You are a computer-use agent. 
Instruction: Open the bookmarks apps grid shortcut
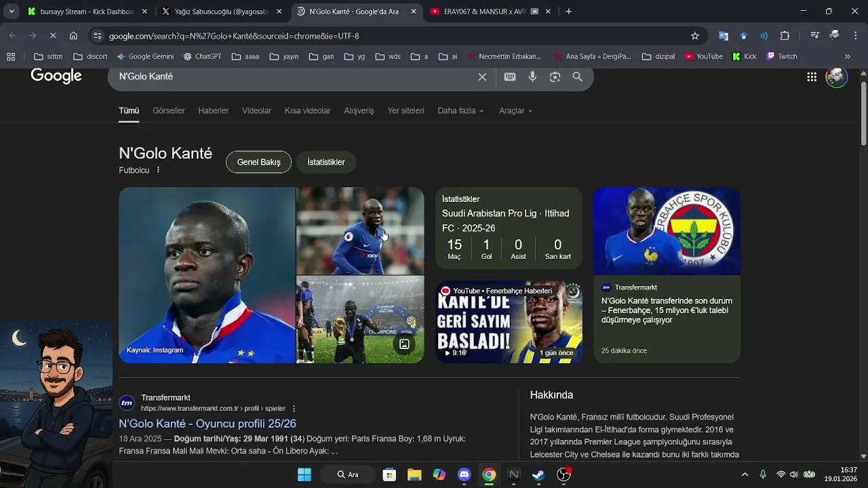click(x=10, y=56)
